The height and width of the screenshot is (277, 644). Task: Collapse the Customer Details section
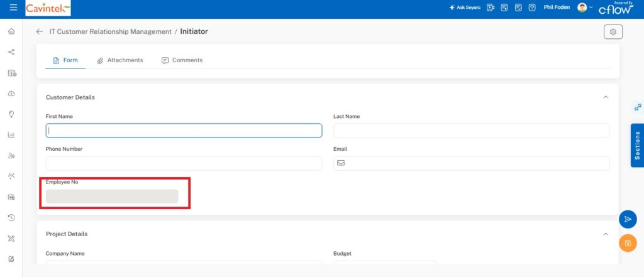[606, 97]
